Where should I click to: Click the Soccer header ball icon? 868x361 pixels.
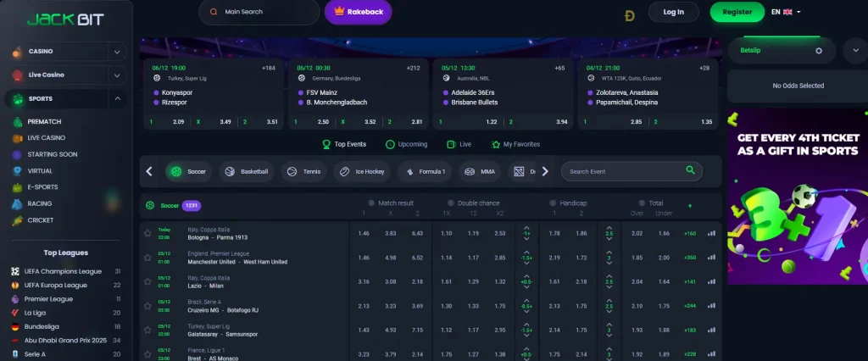(150, 205)
